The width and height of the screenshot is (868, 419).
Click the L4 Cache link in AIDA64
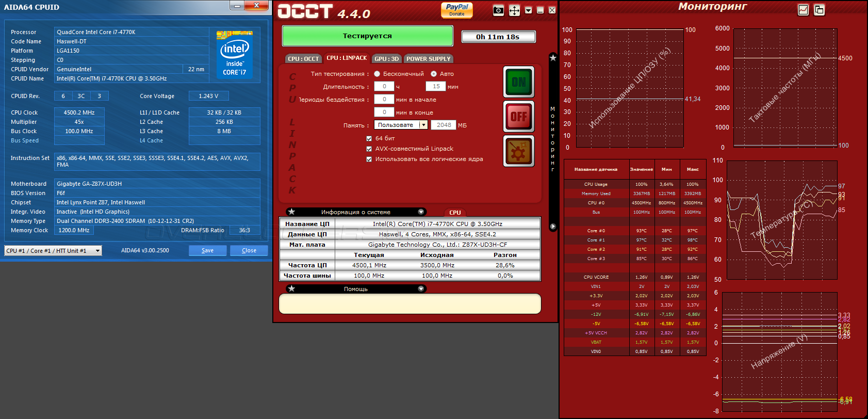coord(151,140)
